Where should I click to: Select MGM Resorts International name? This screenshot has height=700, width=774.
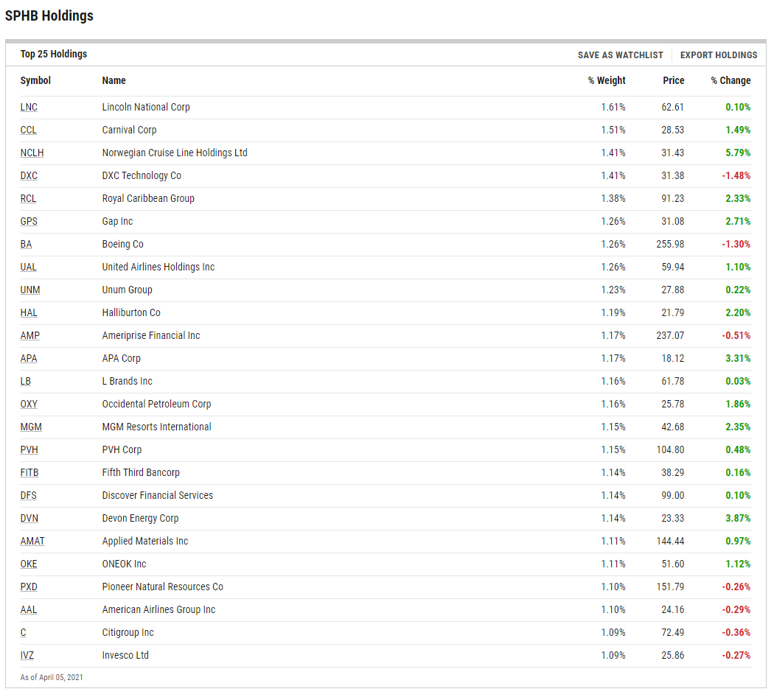click(156, 427)
